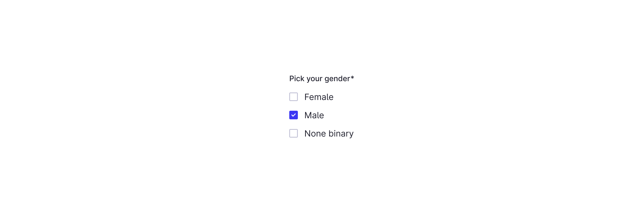Toggle the filled blue checkbox off
The width and height of the screenshot is (644, 215).
tap(293, 115)
